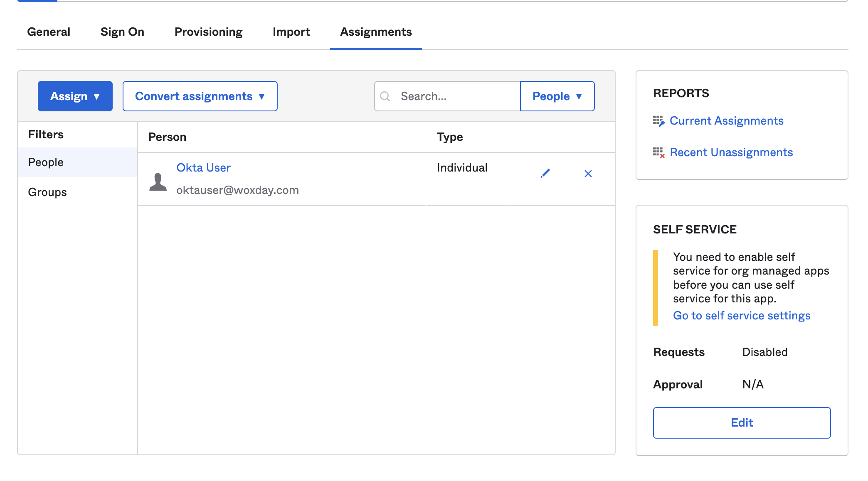Viewport: 868px width, 481px height.
Task: Open the Recent Unassignments report link
Action: 731,152
